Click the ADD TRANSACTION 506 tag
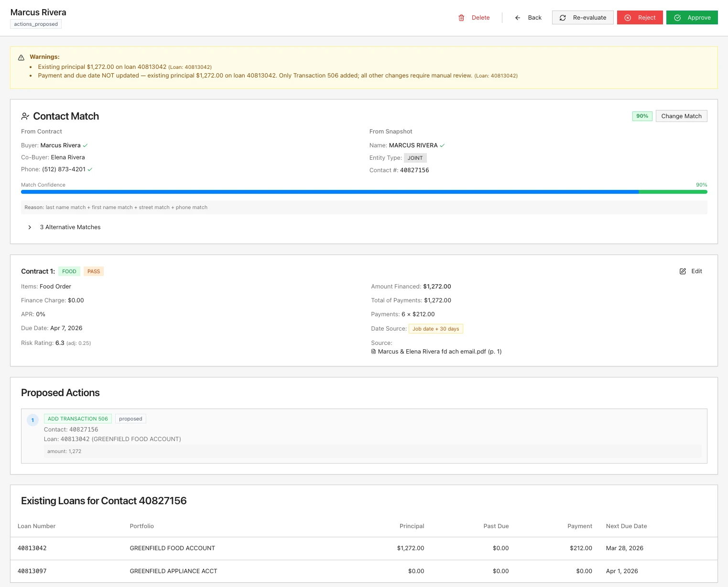The width and height of the screenshot is (728, 587). pyautogui.click(x=78, y=419)
